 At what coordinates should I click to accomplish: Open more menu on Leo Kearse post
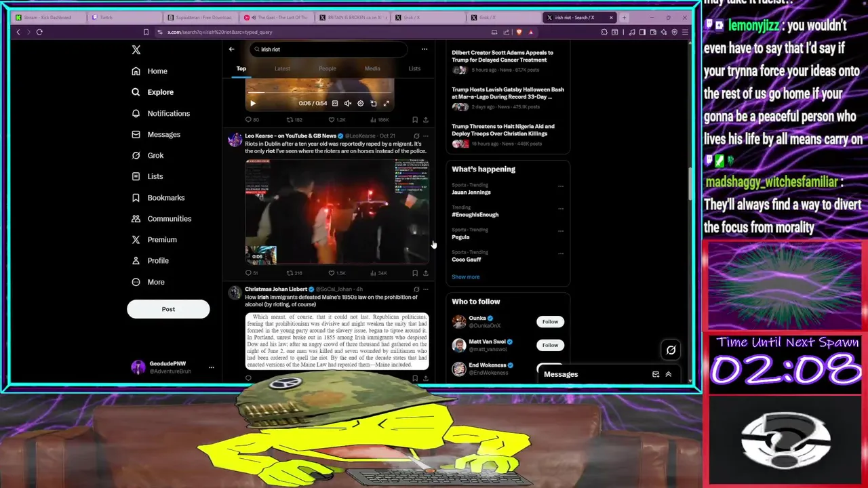click(x=426, y=136)
